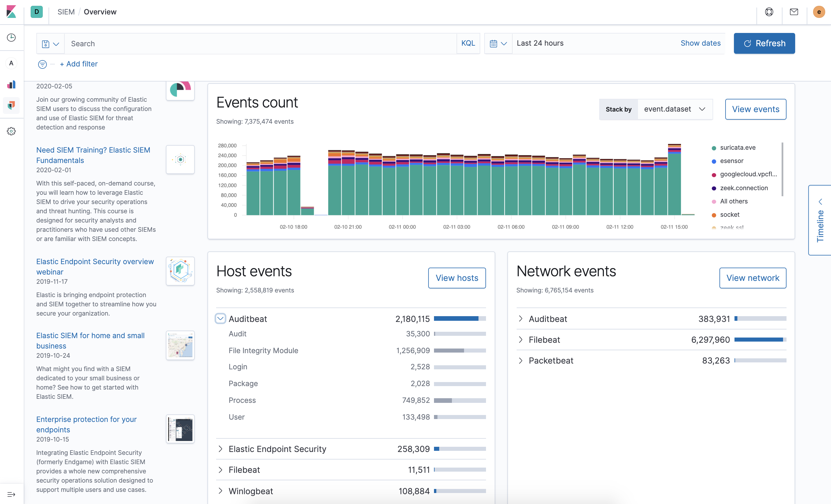Click the Login count 2,528
Screen dimensions: 831x504
click(x=420, y=366)
